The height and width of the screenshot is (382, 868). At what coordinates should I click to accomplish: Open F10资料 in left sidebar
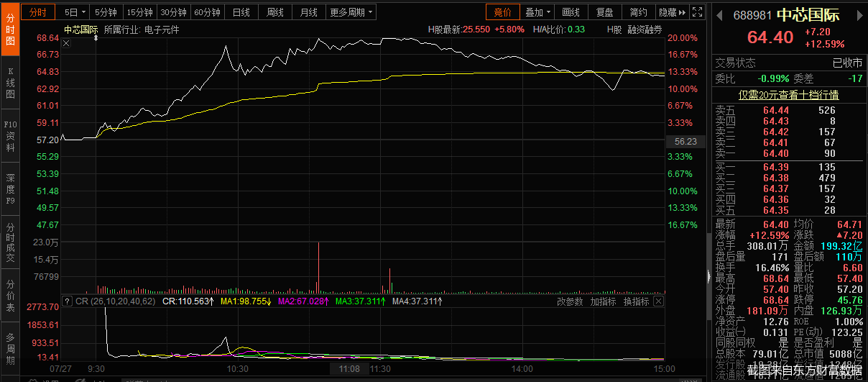click(10, 137)
